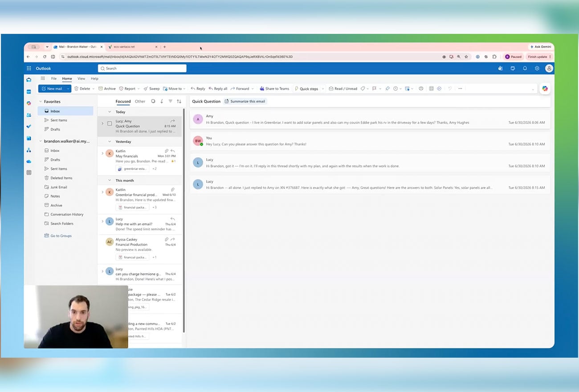Image resolution: width=579 pixels, height=392 pixels.
Task: Click the Sort arrows icon in the message list header
Action: click(x=179, y=101)
